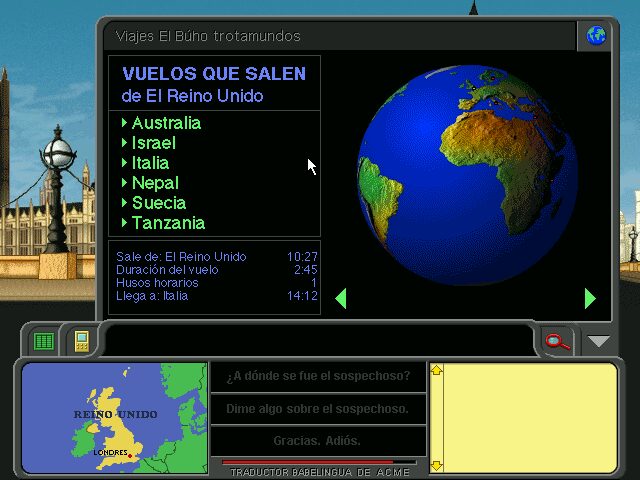The height and width of the screenshot is (480, 640).
Task: Click the triangle bullet beside Tanzania
Action: point(124,222)
